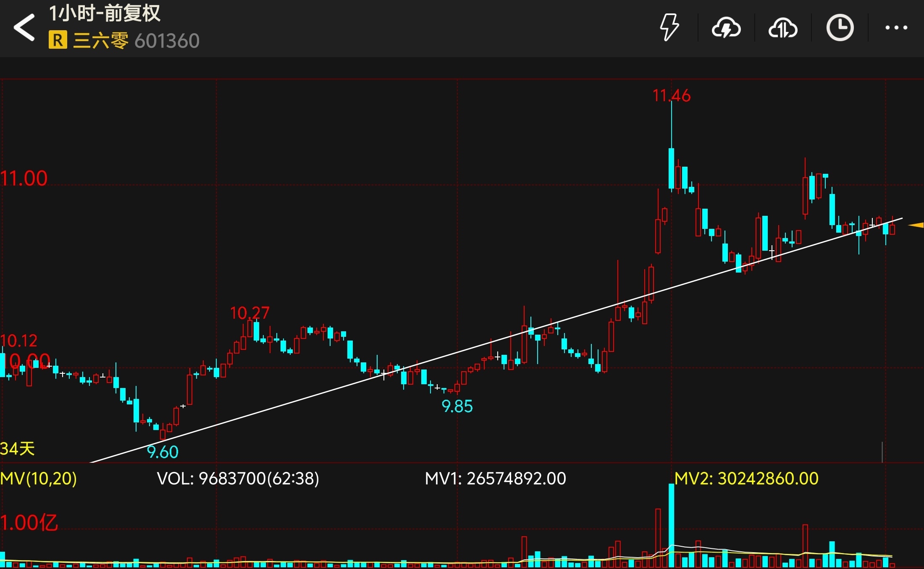Screen dimensions: 924x569
Task: Open the lightning quick-trade icon
Action: point(669,27)
